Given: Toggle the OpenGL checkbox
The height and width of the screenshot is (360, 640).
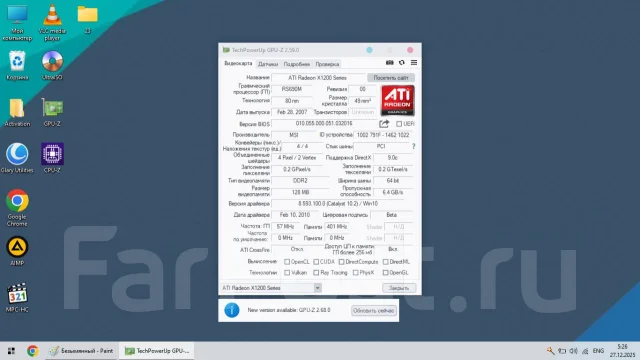Looking at the screenshot, I should [385, 273].
